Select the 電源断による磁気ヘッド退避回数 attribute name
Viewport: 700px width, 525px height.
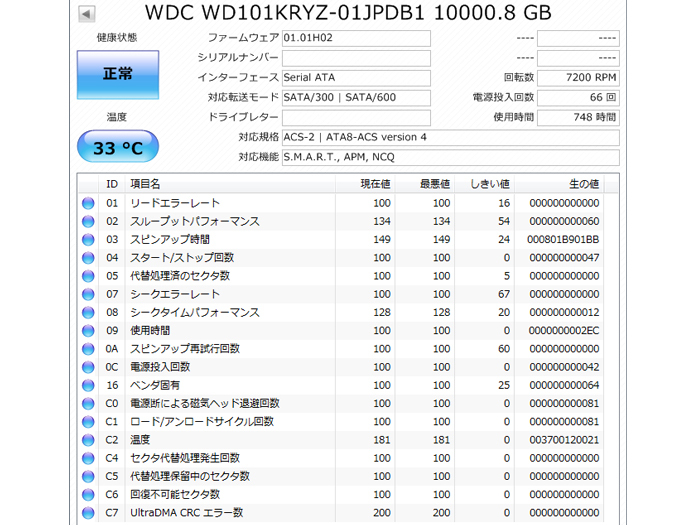point(205,404)
